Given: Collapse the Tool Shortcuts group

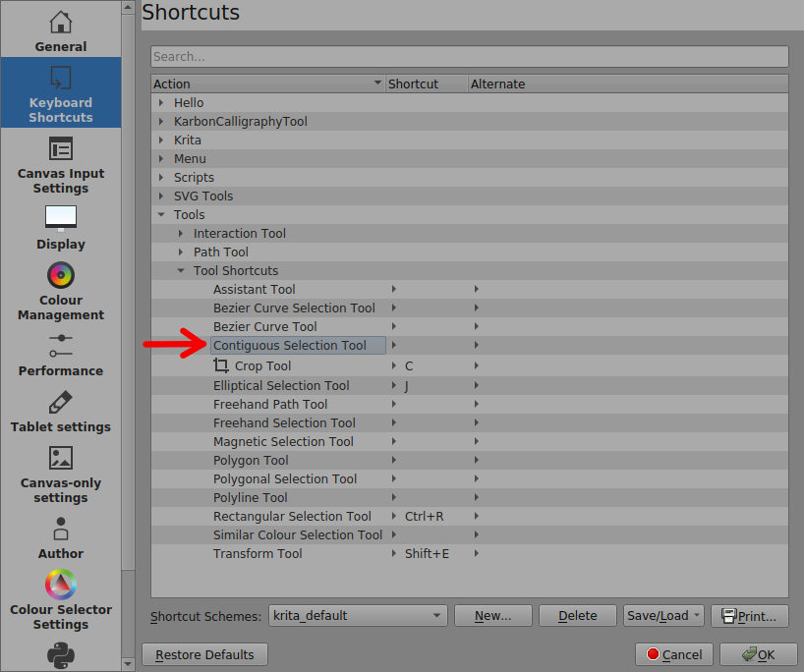Looking at the screenshot, I should click(x=181, y=270).
